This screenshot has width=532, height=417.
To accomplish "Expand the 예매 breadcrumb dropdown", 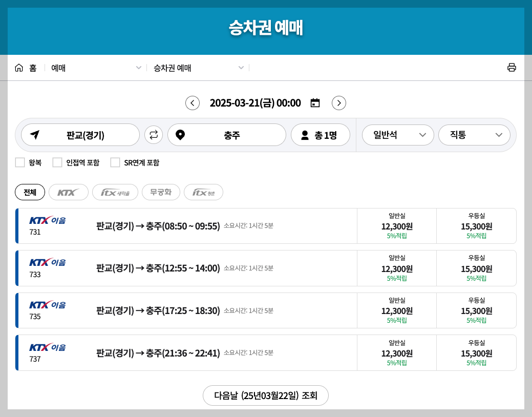I will (138, 67).
